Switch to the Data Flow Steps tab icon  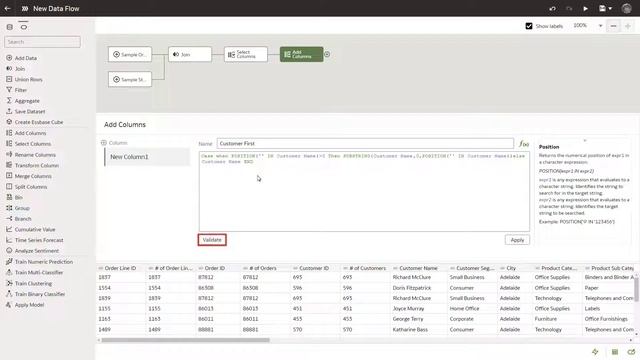coord(24,27)
